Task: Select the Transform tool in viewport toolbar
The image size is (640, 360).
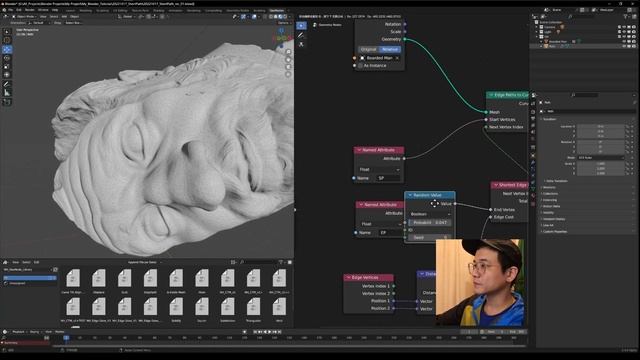Action: pos(7,75)
